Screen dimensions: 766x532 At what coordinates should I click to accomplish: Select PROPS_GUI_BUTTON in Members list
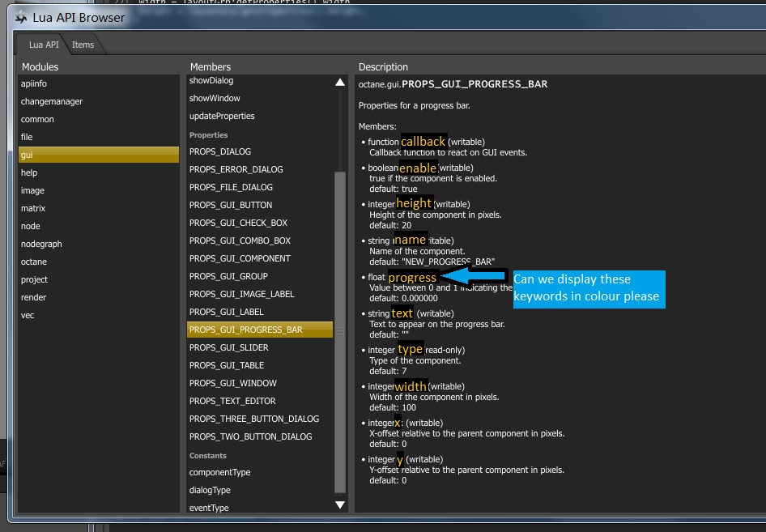click(260, 205)
